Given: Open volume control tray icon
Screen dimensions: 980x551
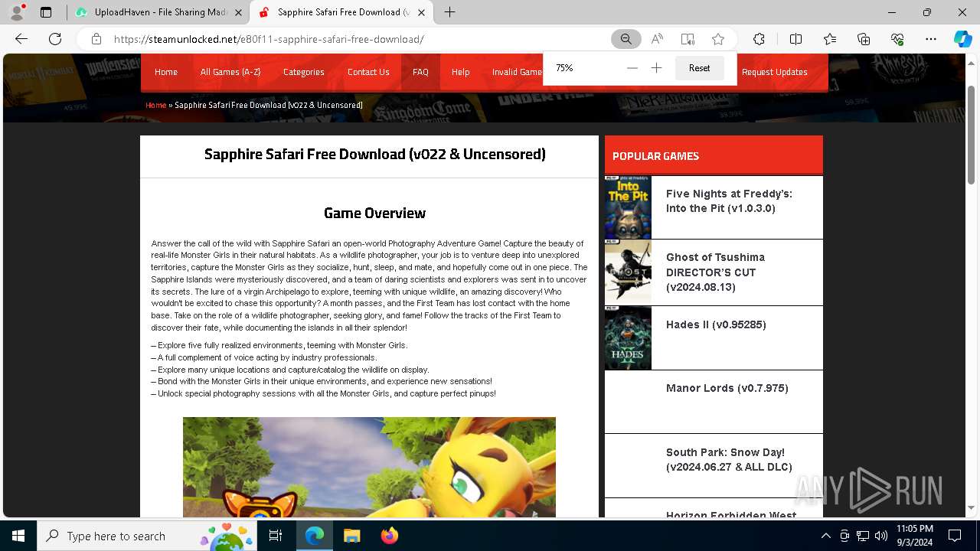Looking at the screenshot, I should pyautogui.click(x=881, y=536).
